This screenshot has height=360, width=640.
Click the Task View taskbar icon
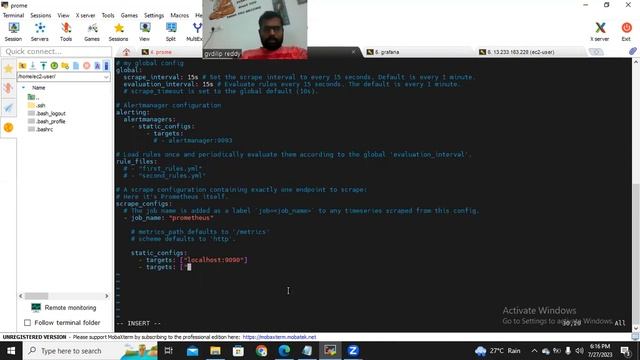pyautogui.click(x=168, y=351)
